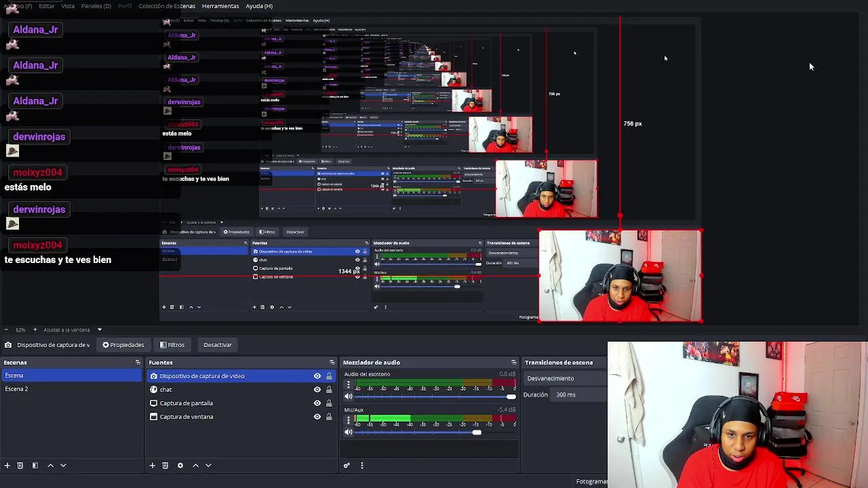Click the Duración 300 ms field
The image size is (868, 488).
tap(578, 395)
